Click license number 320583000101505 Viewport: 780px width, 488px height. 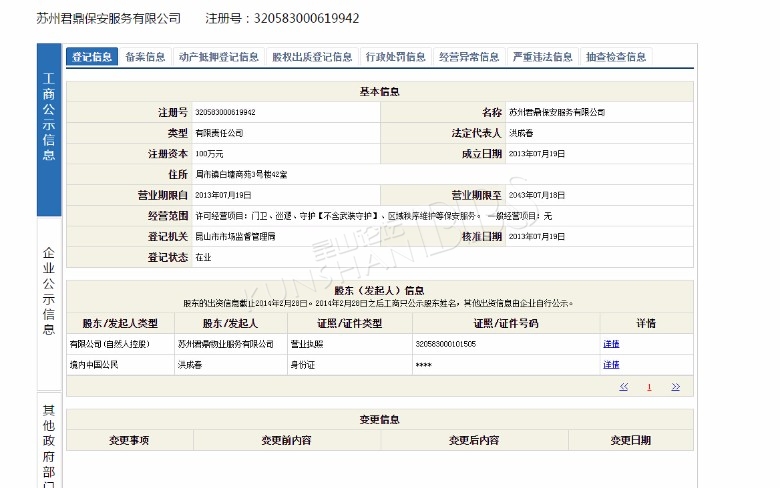(446, 344)
